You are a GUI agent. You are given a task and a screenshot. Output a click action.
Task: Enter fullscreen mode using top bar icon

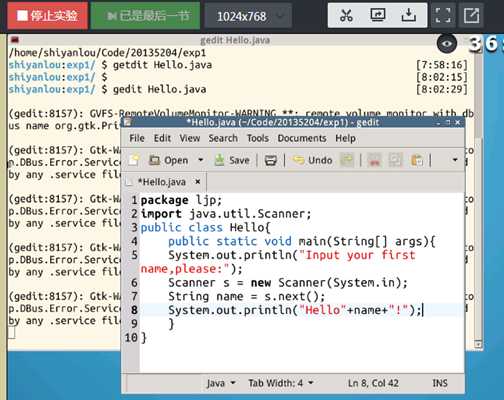pyautogui.click(x=443, y=15)
